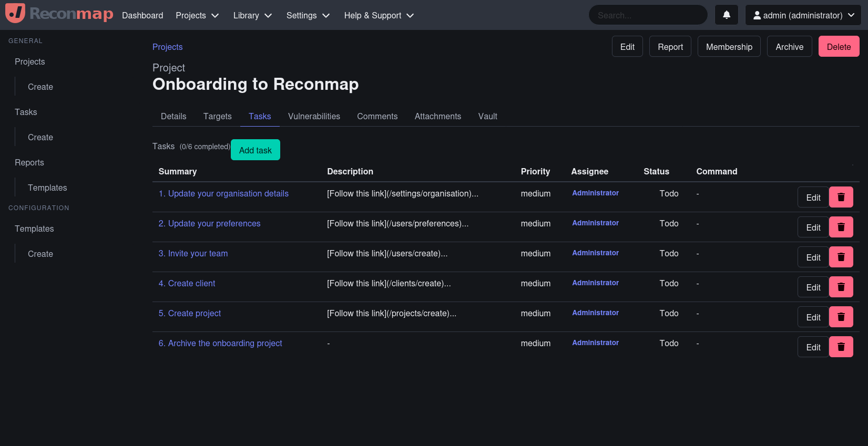The height and width of the screenshot is (446, 868).
Task: Go to Dashboard in top navigation
Action: point(142,15)
